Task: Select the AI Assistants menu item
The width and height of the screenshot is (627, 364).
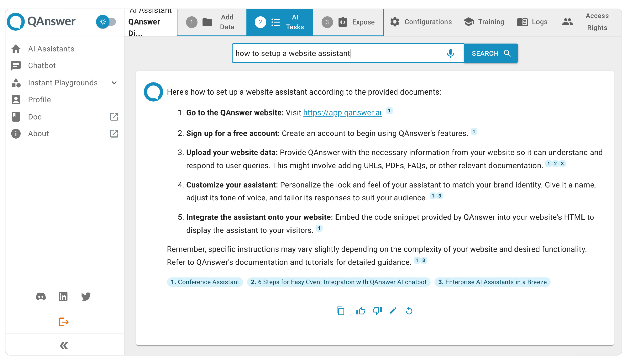Action: point(51,49)
